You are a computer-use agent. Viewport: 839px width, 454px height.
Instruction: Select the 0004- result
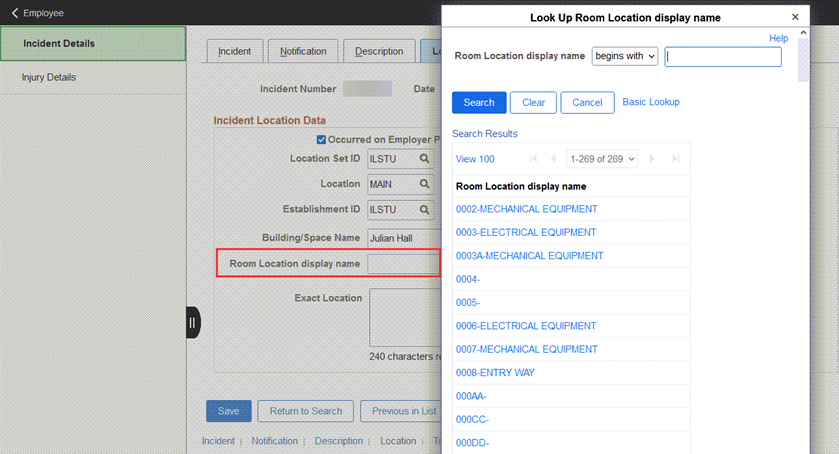(x=468, y=279)
